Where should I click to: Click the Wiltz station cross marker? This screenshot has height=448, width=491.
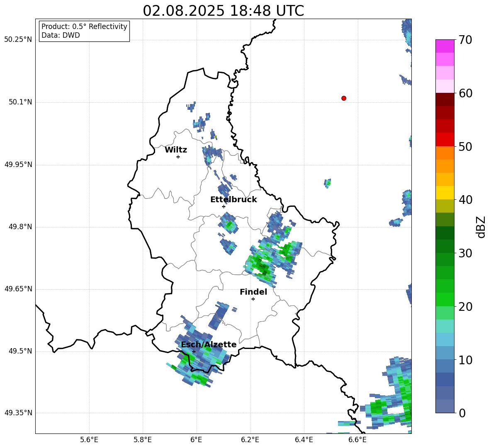(178, 157)
